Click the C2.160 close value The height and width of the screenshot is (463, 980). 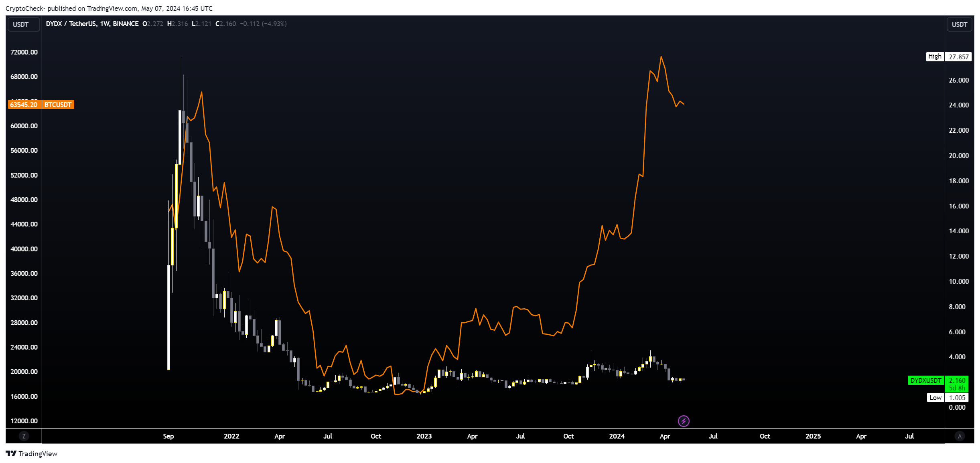(226, 24)
